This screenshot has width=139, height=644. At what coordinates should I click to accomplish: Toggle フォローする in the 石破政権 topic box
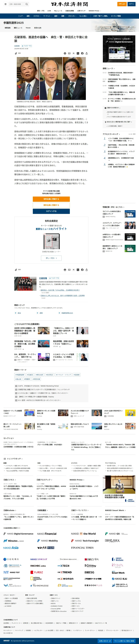[54, 278]
